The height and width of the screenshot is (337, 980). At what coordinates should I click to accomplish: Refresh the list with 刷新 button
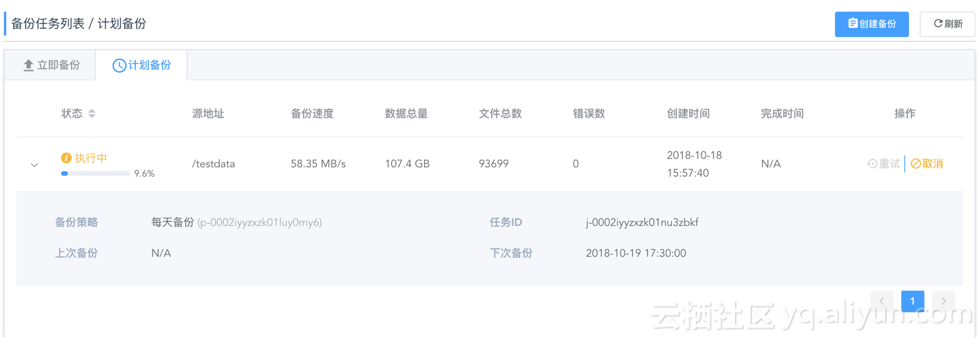[x=947, y=24]
